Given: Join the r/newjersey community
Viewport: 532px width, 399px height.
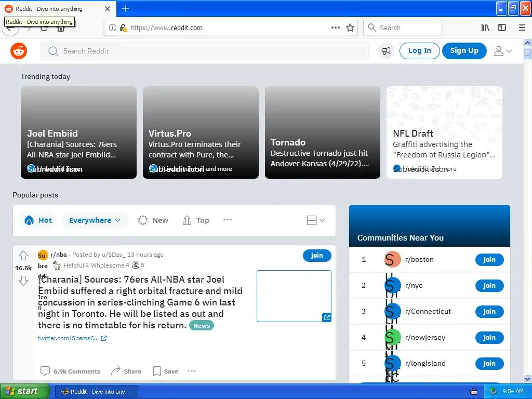Looking at the screenshot, I should click(489, 338).
